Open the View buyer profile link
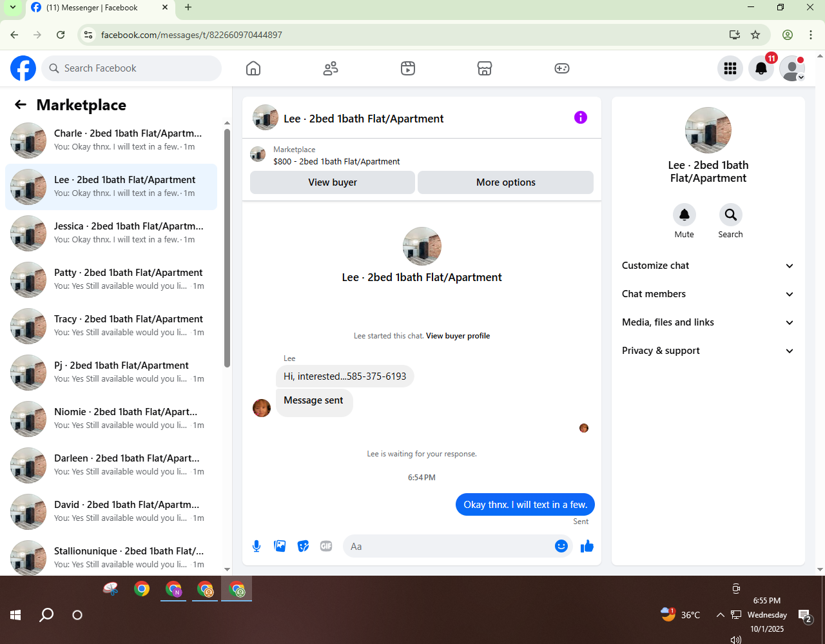Viewport: 825px width, 644px height. coord(458,336)
